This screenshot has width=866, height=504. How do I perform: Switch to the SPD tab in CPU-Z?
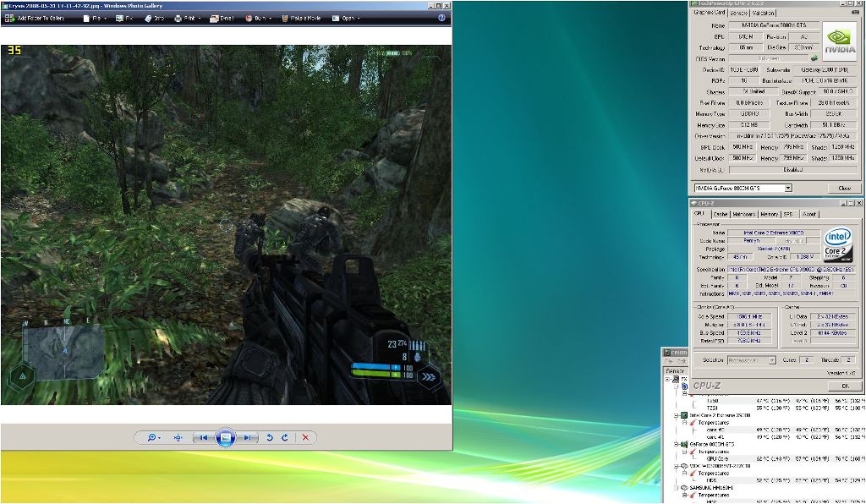788,214
